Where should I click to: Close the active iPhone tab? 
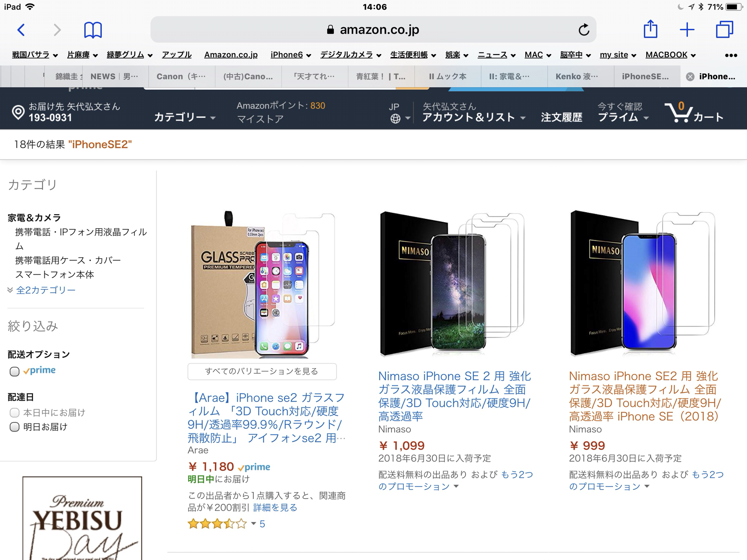pyautogui.click(x=690, y=76)
